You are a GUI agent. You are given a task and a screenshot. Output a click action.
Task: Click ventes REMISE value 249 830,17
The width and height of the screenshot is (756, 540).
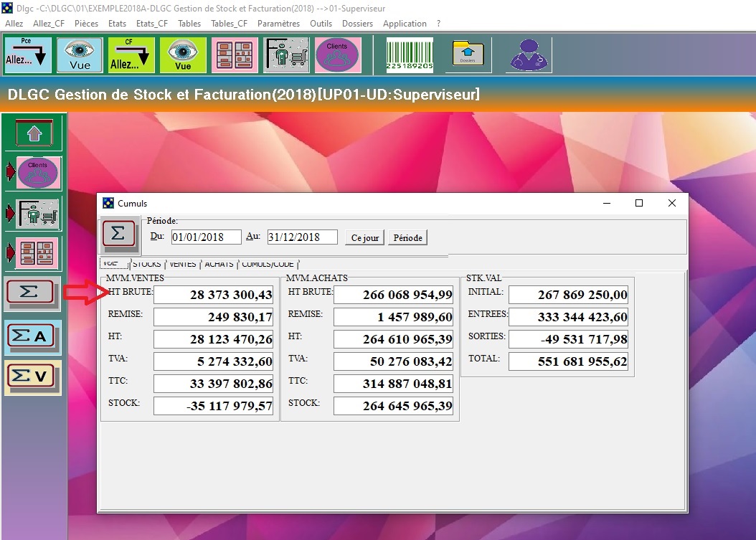[214, 317]
